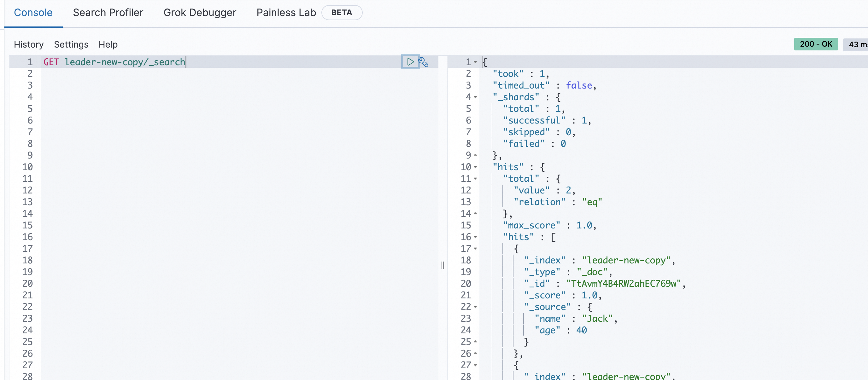Fold the first hit object at line 17
Viewport: 868px width, 380px height.
coord(475,249)
